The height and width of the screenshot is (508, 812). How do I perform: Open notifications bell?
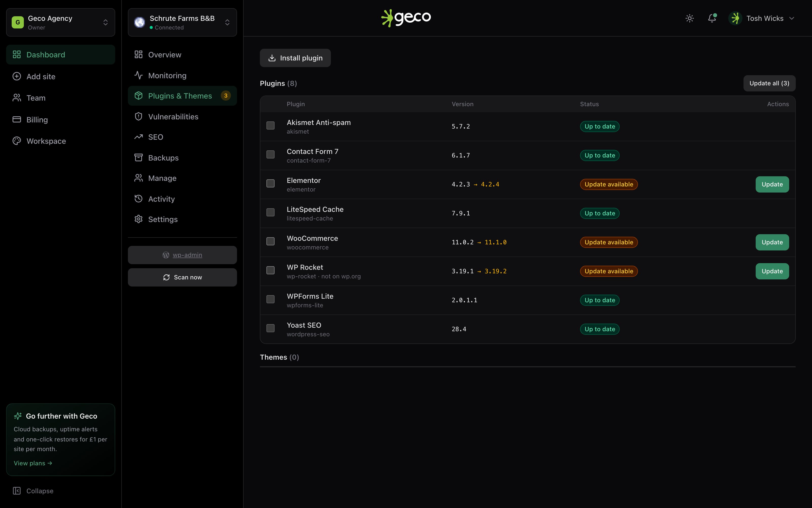712,18
